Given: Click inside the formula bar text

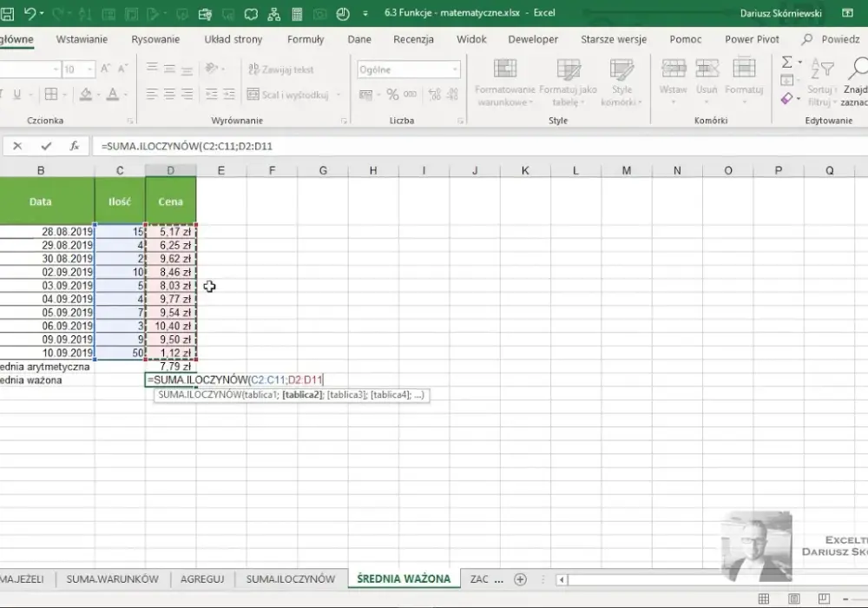Looking at the screenshot, I should 187,146.
